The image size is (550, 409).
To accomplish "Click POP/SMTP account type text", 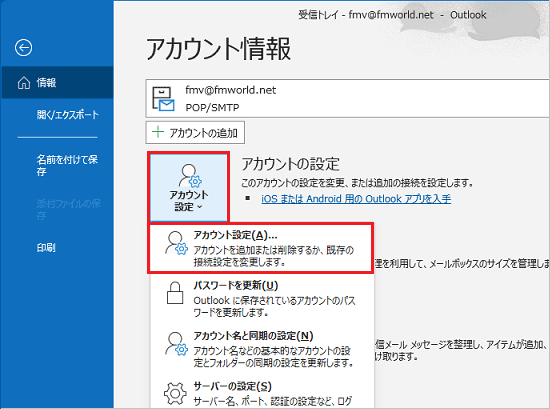I will pos(212,107).
